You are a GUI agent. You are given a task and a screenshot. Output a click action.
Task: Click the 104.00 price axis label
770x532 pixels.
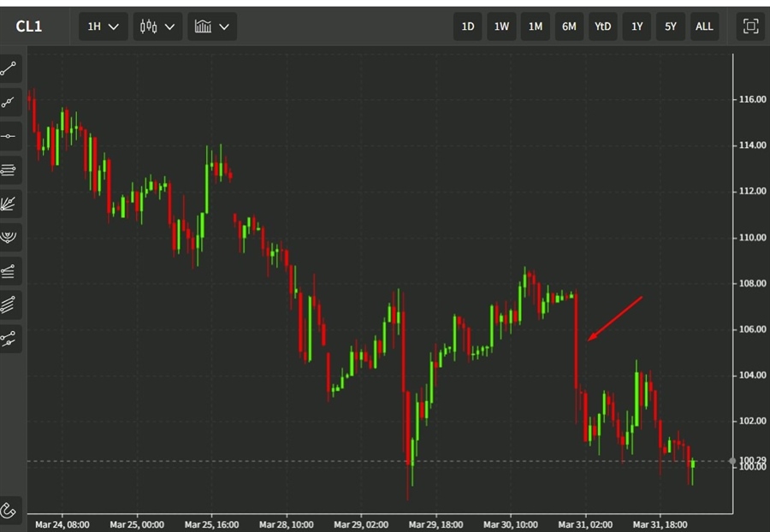tap(752, 375)
